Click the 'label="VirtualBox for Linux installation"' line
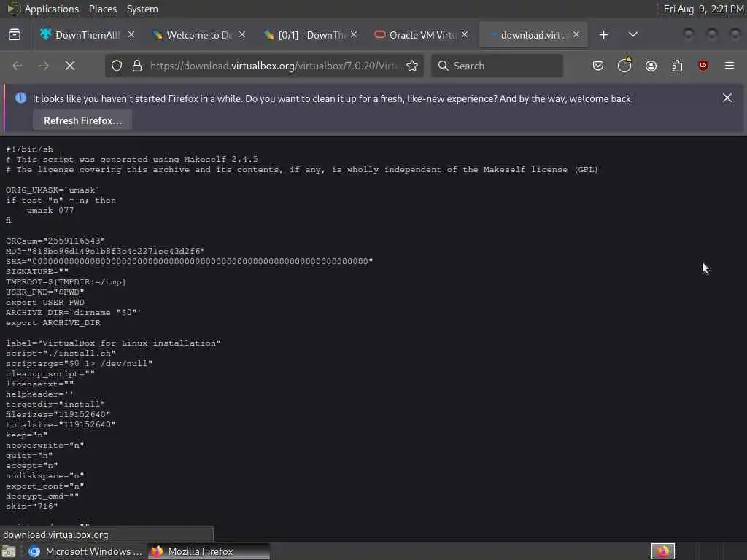Image resolution: width=747 pixels, height=560 pixels. pos(113,343)
